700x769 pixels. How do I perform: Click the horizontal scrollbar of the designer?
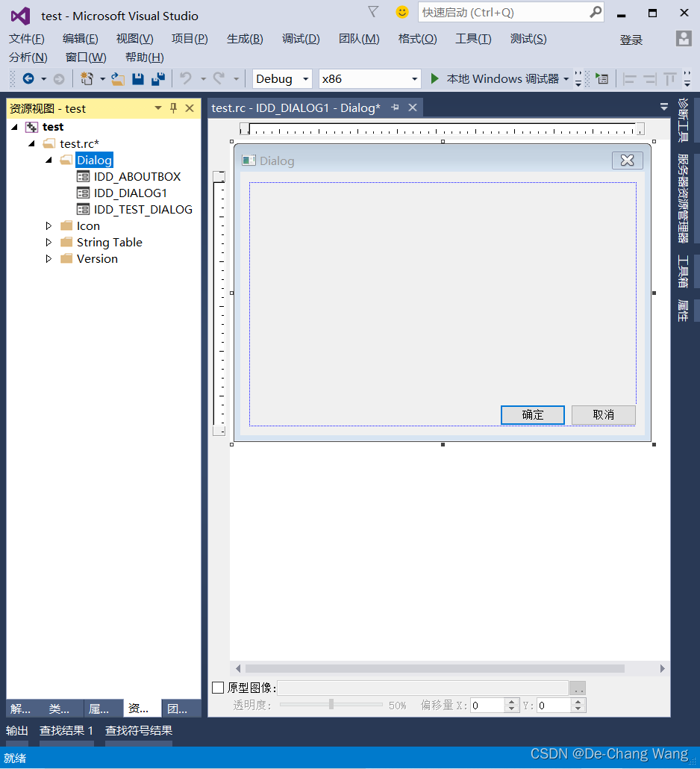point(435,668)
